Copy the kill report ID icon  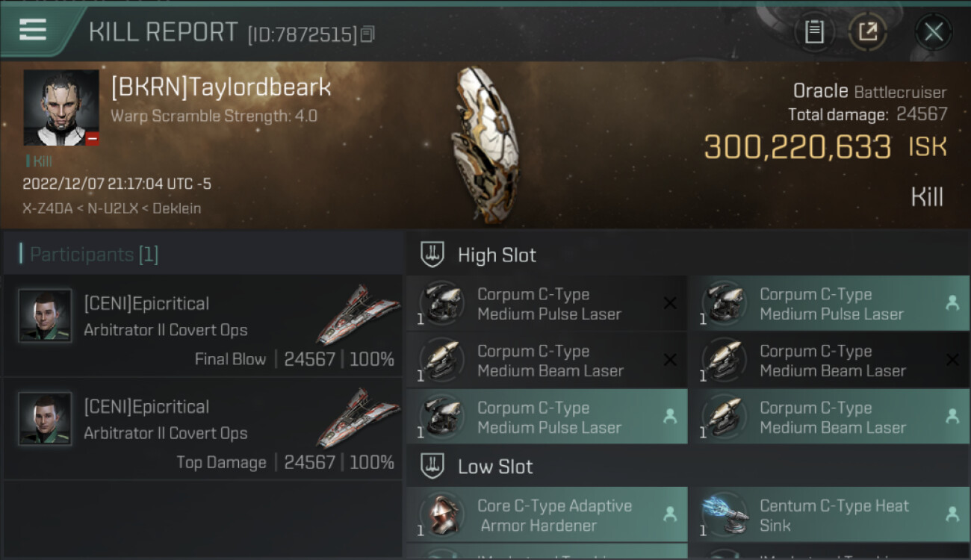click(367, 34)
